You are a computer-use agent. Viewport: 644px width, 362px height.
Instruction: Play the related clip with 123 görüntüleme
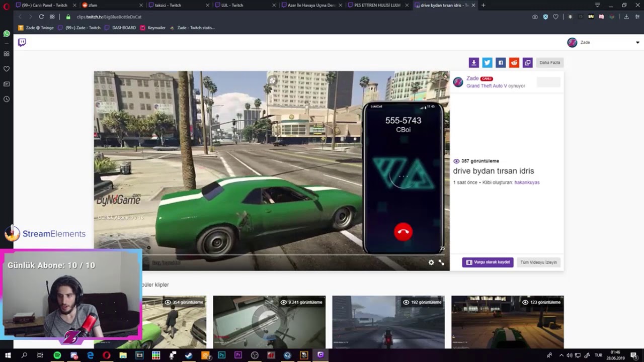click(507, 322)
